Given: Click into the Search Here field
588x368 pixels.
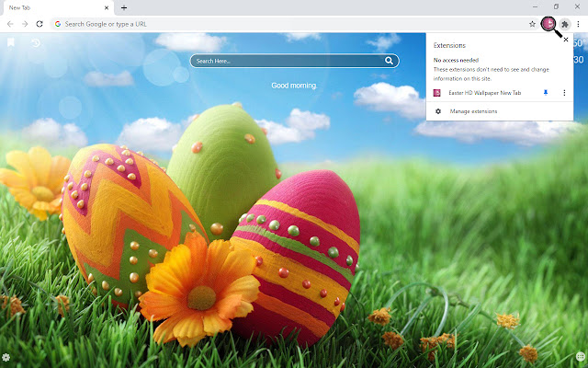Looking at the screenshot, I should tap(294, 61).
